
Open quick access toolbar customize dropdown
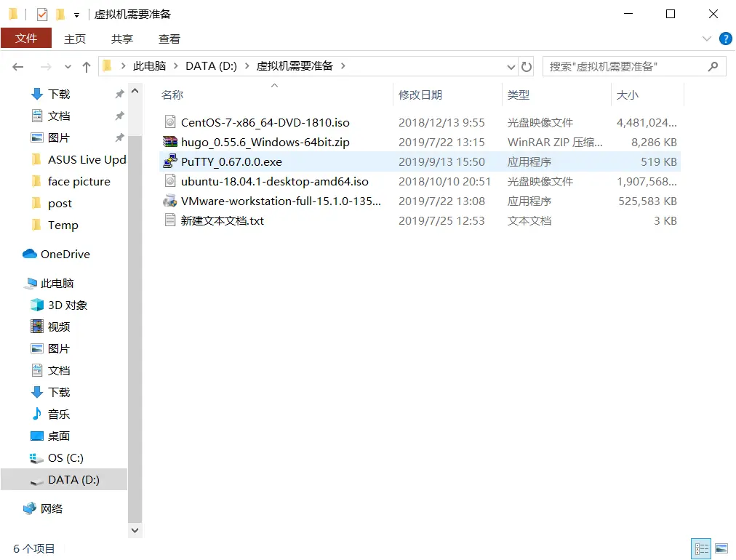point(76,15)
